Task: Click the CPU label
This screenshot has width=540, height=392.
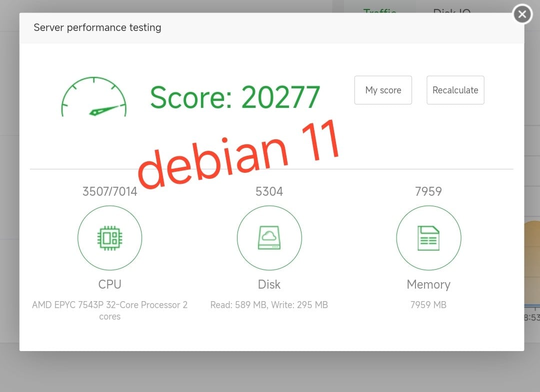Action: click(110, 284)
